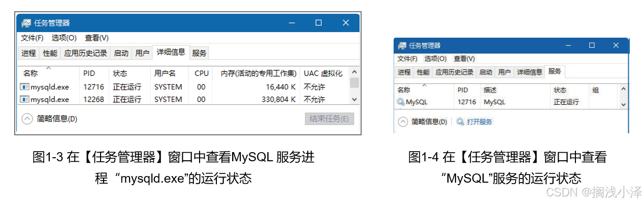This screenshot has height=203, width=644.
Task: Sort by CPU column header
Action: (201, 73)
